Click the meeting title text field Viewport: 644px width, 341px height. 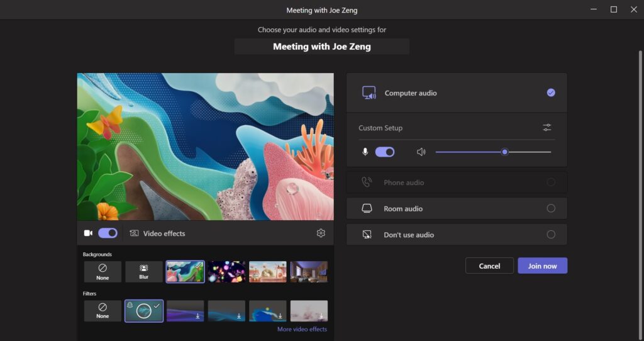click(x=322, y=47)
